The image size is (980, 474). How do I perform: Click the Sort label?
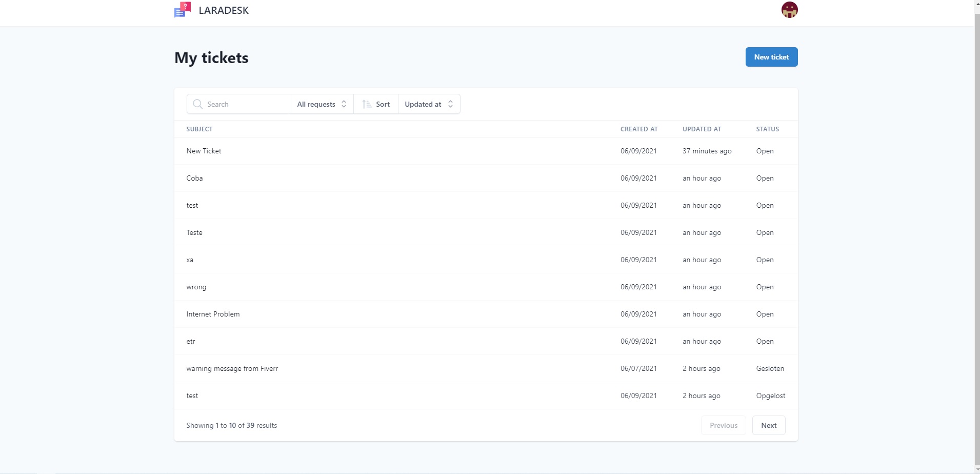pyautogui.click(x=383, y=104)
